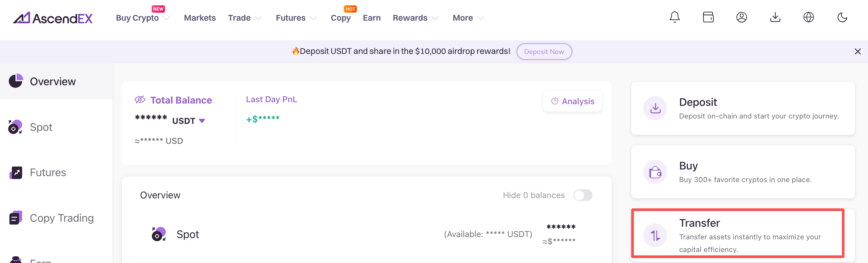
Task: Click the Transfer arrows icon
Action: tap(655, 235)
